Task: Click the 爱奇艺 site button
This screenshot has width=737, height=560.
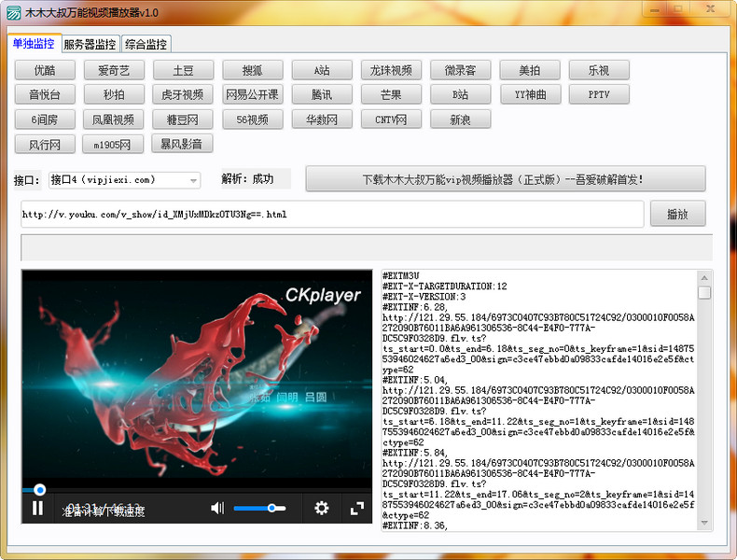Action: click(x=114, y=71)
